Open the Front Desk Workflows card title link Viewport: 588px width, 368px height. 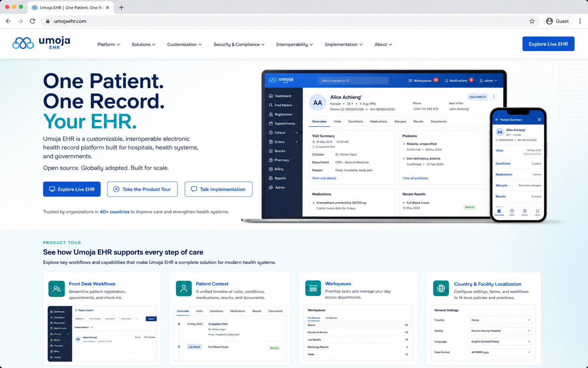pos(92,284)
